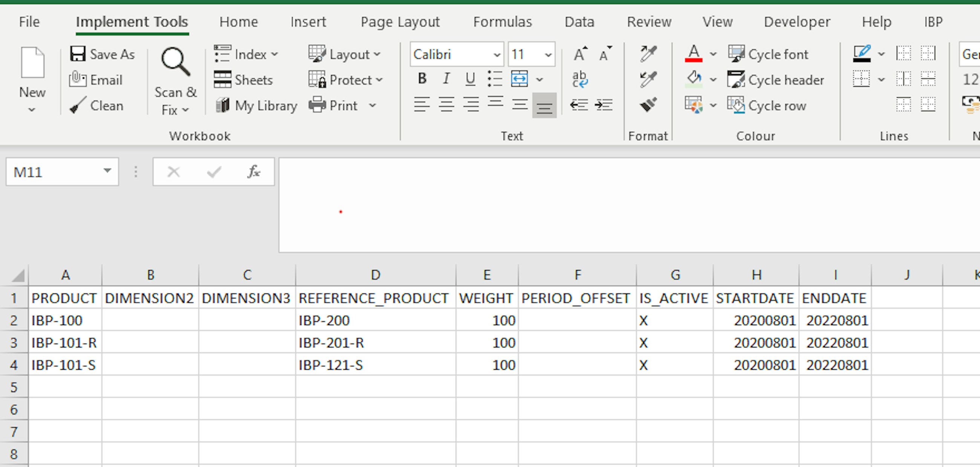Switch to the Formulas ribbon tab
Screen dimensions: 980x467
(x=502, y=22)
